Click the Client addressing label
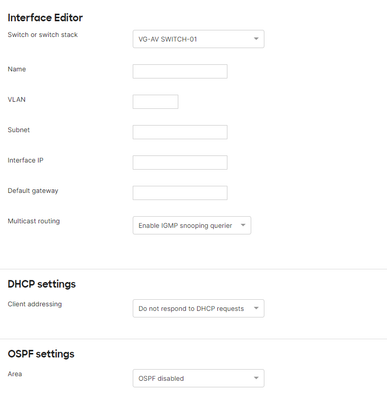Viewport: 387px width, 400px height. click(35, 304)
